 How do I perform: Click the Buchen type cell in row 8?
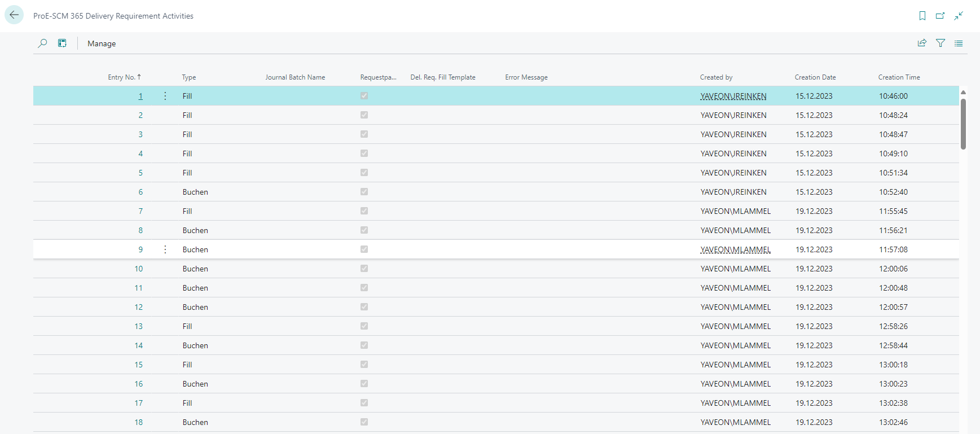pyautogui.click(x=195, y=230)
